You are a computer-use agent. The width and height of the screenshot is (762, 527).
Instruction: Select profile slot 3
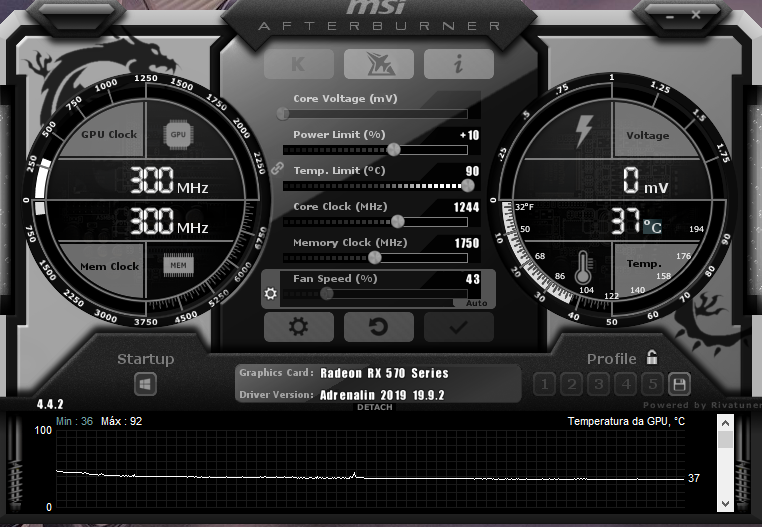599,385
